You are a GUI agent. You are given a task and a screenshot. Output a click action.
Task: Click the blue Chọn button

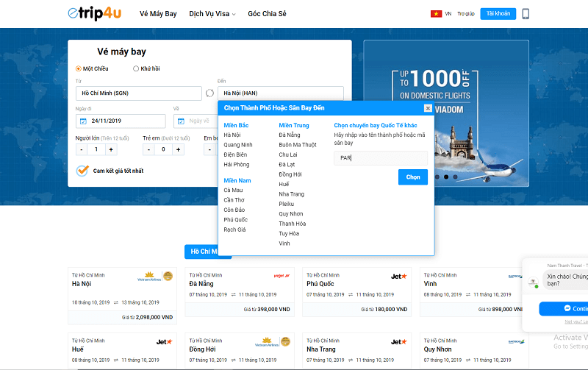(x=413, y=177)
